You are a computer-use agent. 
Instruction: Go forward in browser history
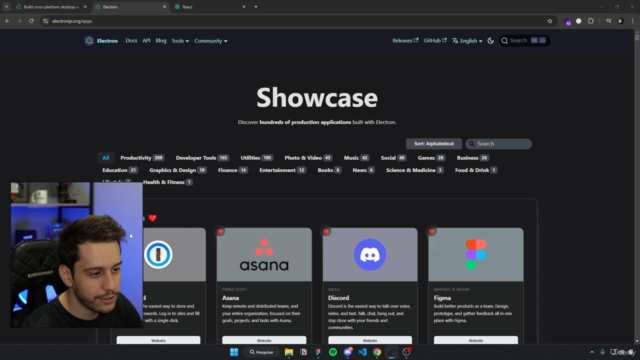click(x=19, y=21)
